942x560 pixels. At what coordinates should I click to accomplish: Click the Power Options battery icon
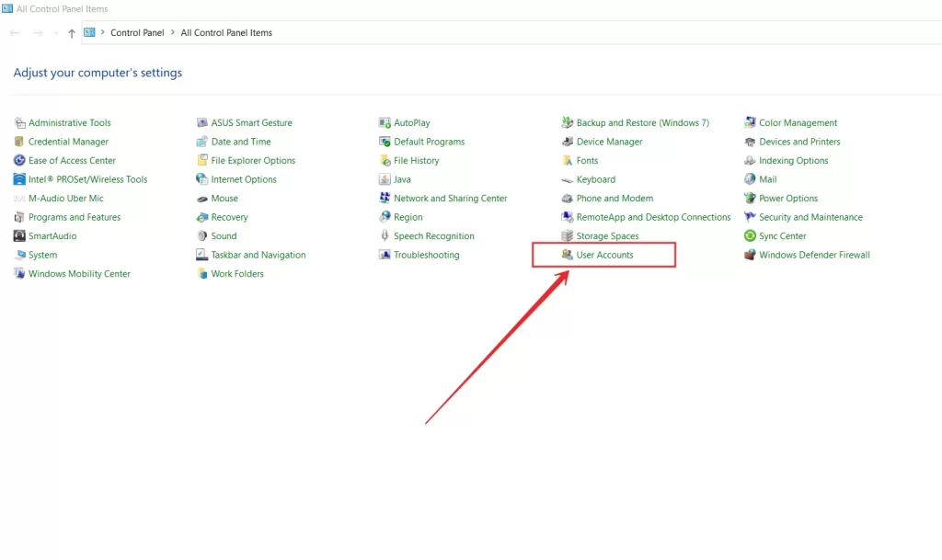pyautogui.click(x=750, y=198)
